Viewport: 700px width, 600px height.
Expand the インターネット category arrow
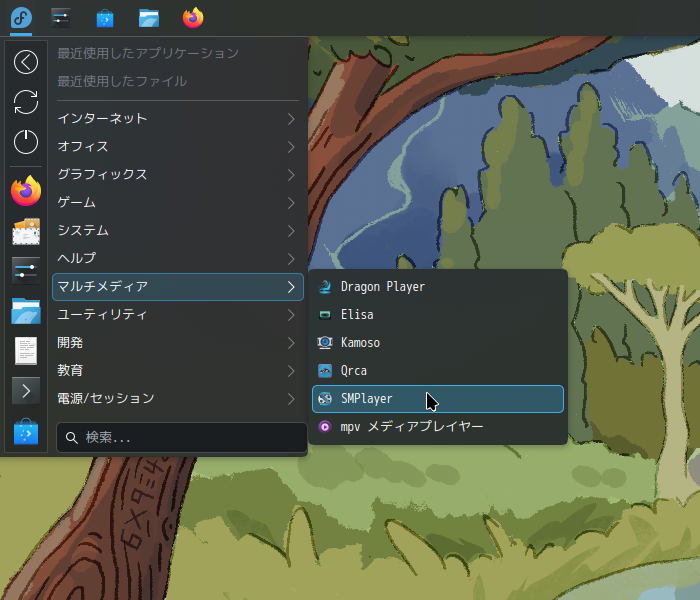(291, 119)
